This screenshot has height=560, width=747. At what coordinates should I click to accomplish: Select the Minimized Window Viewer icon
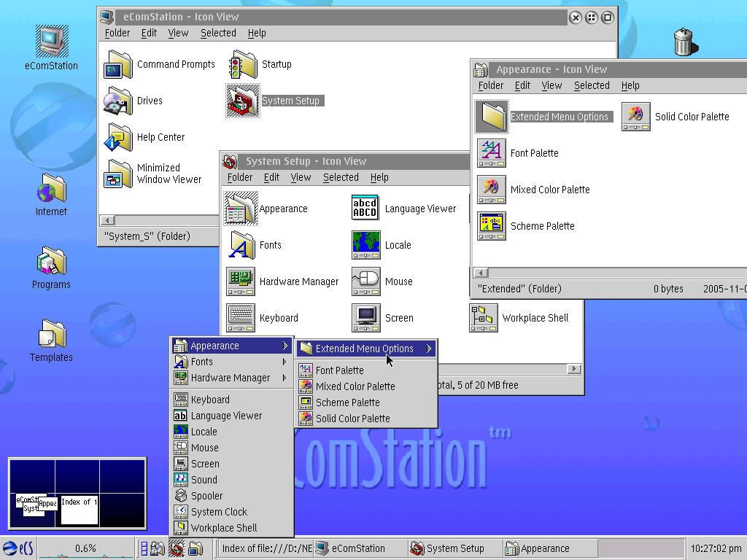click(118, 174)
